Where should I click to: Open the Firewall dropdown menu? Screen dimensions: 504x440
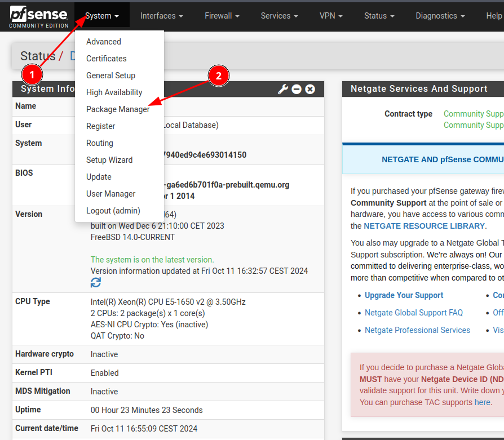click(222, 16)
